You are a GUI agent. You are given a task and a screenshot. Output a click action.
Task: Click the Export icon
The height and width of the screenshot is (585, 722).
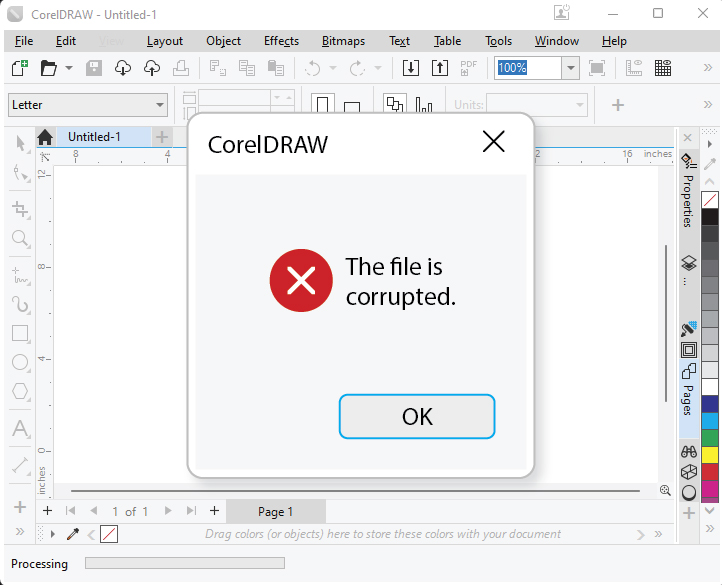tap(440, 68)
